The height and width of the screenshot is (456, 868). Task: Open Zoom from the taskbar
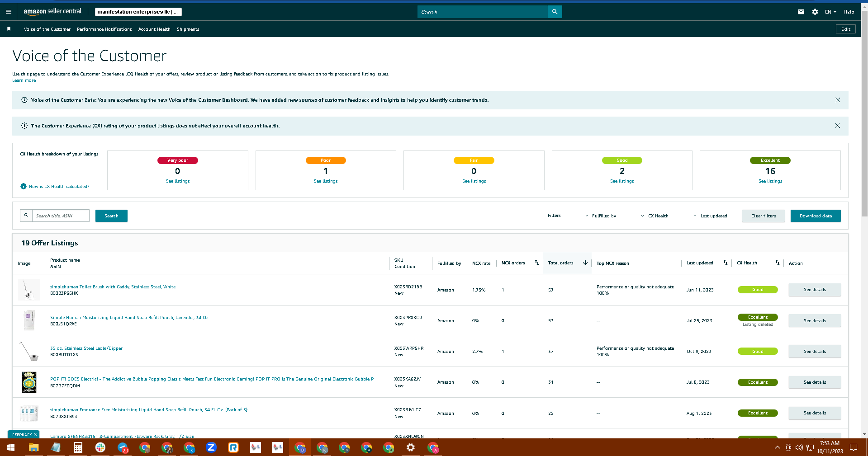[x=211, y=447]
